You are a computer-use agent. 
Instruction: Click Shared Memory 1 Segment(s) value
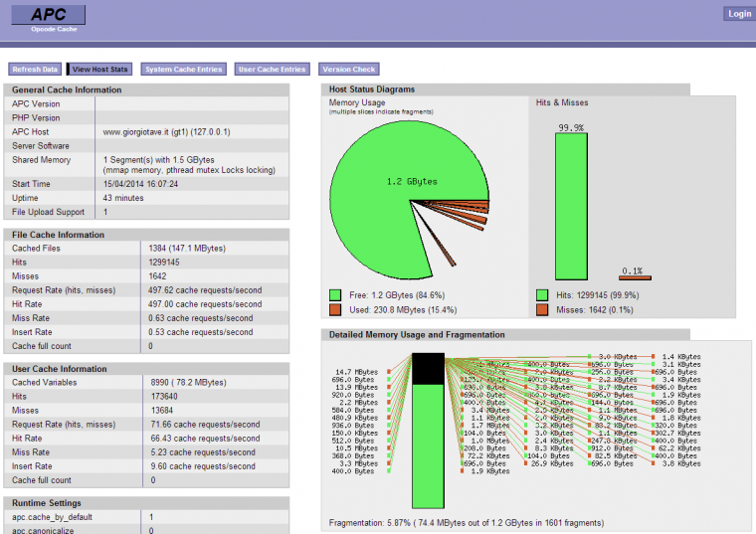click(189, 165)
